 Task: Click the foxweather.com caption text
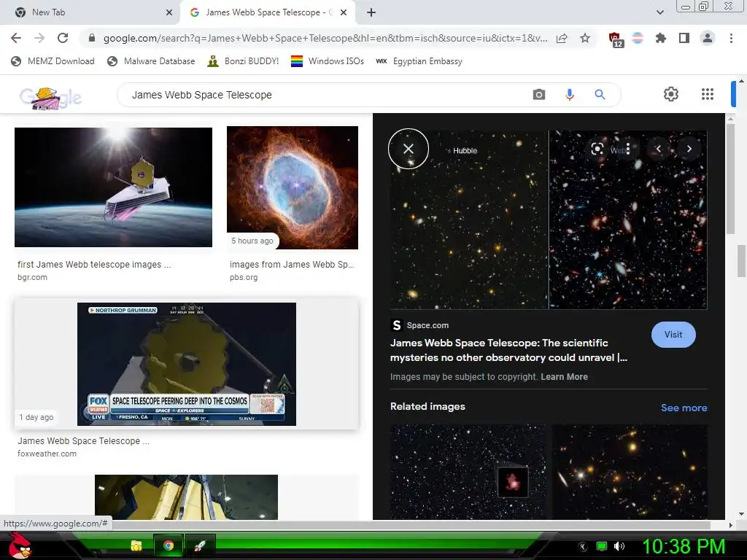[47, 454]
